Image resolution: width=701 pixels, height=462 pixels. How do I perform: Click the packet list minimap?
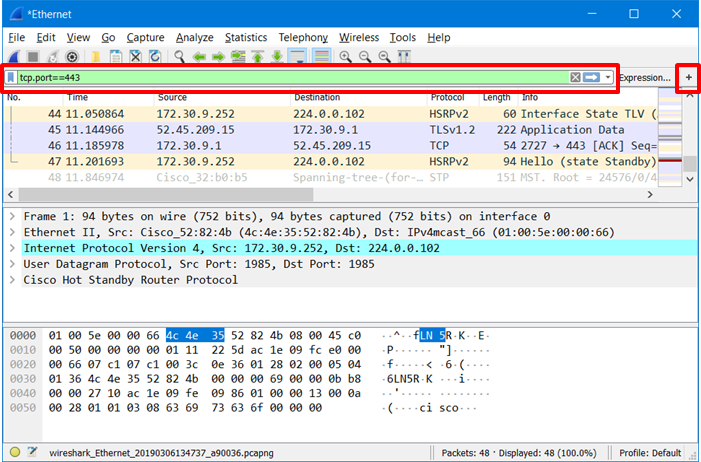pos(670,136)
